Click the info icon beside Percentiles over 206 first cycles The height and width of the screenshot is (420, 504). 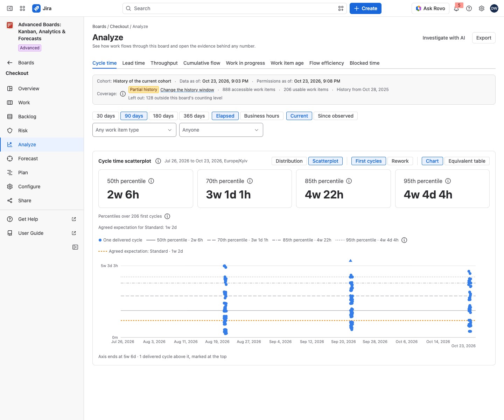click(x=167, y=216)
